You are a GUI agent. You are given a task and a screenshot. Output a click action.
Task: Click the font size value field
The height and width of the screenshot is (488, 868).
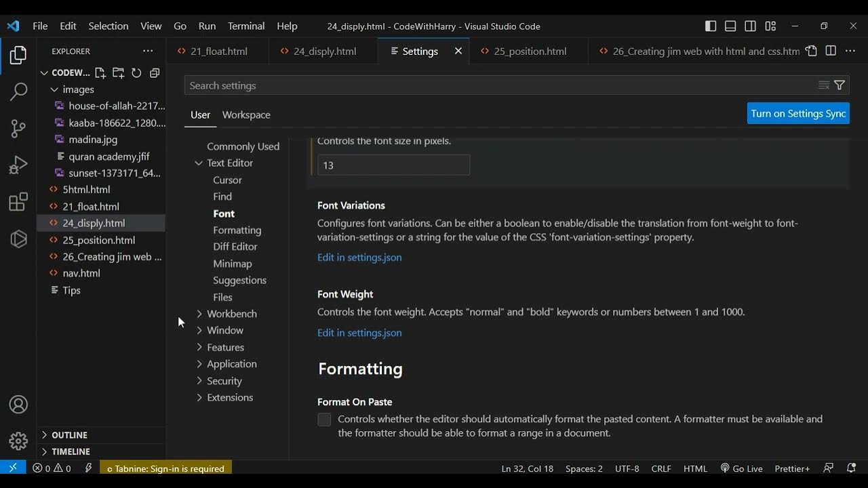point(393,165)
